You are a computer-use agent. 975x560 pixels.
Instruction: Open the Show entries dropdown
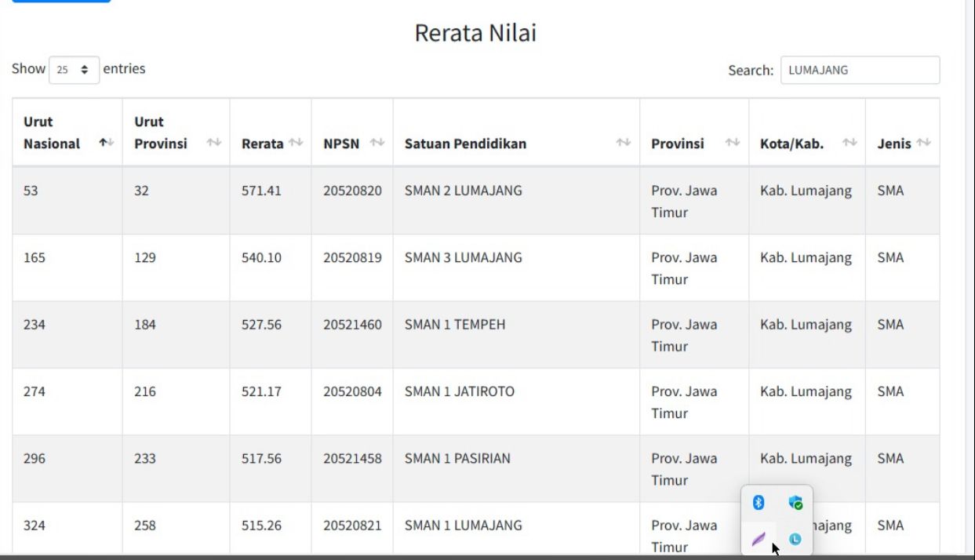point(74,70)
